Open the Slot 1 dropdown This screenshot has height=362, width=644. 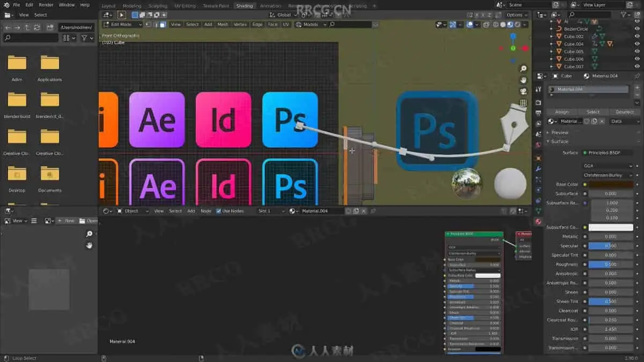tap(271, 211)
